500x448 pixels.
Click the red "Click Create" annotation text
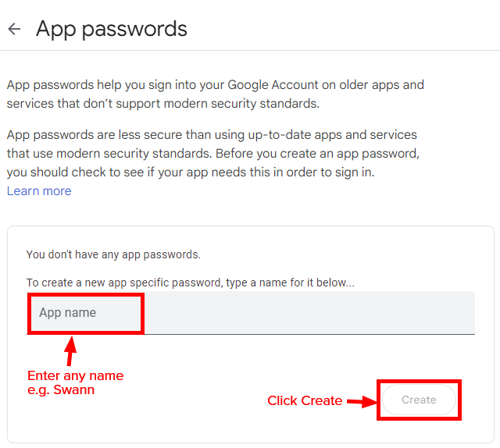(x=305, y=400)
